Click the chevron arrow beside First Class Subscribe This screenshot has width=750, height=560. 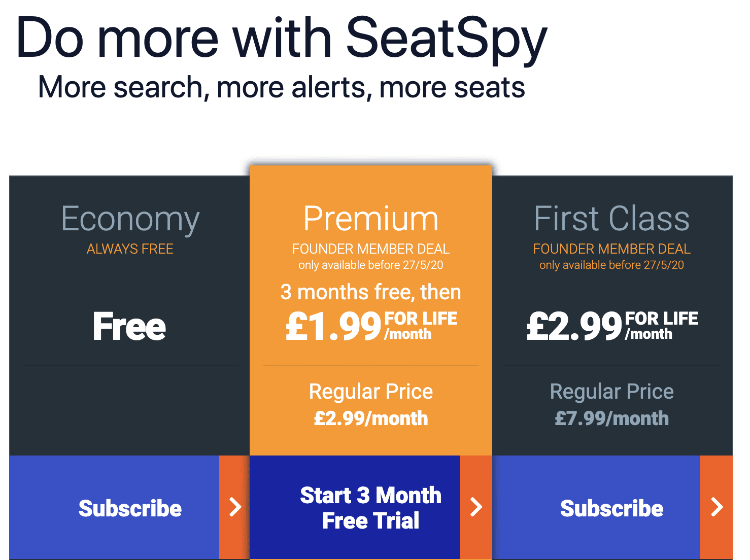[x=717, y=507]
